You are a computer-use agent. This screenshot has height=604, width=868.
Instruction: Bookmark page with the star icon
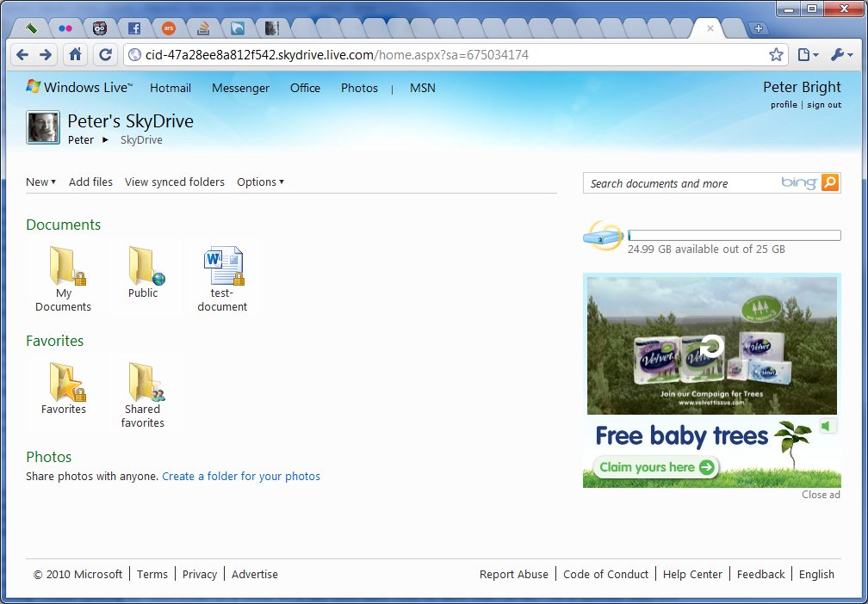tap(776, 55)
